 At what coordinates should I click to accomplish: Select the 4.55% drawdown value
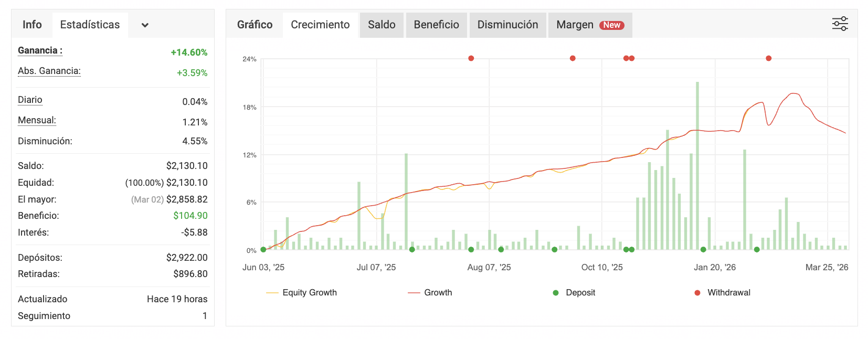coord(195,141)
